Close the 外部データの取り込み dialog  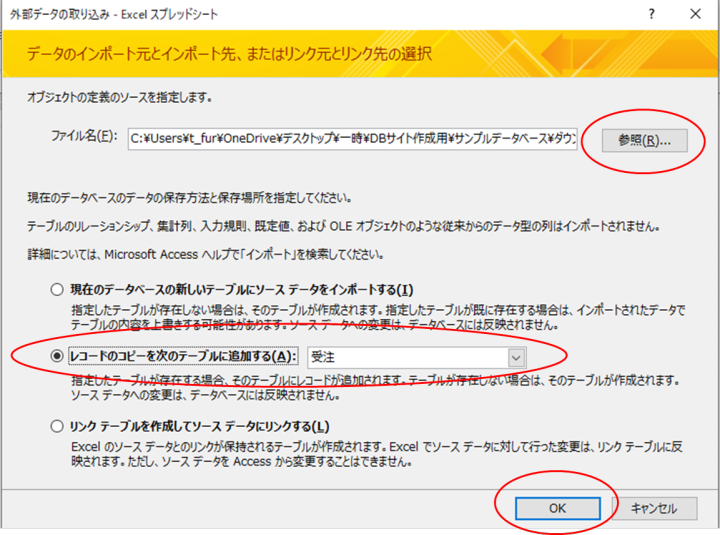(696, 14)
